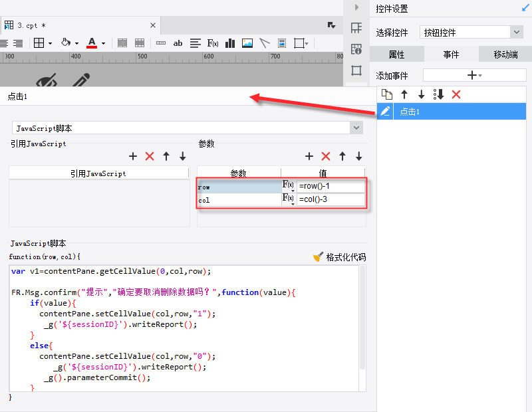The image size is (532, 412).
Task: Open the floating element side panel icon
Action: pos(356,70)
